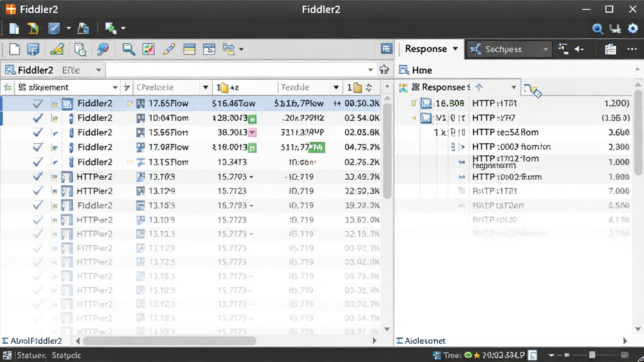Click the Response panel vertical scrollbar thumb

click(638, 131)
